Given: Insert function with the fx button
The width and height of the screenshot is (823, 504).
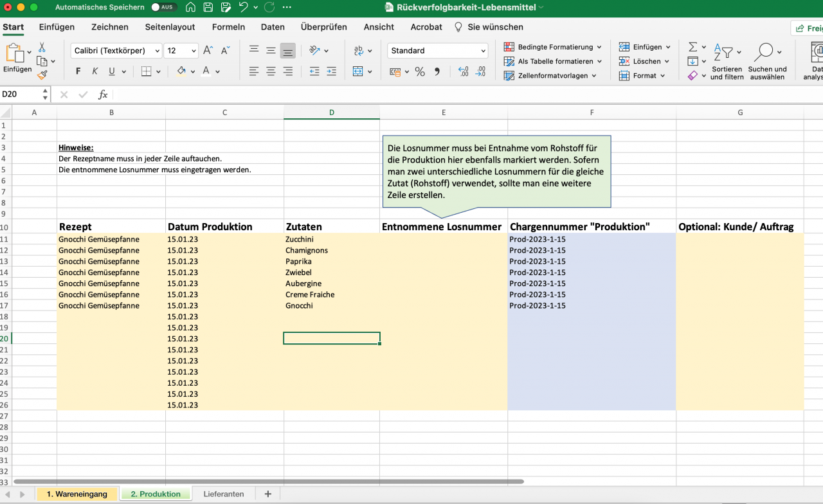Looking at the screenshot, I should [x=103, y=94].
